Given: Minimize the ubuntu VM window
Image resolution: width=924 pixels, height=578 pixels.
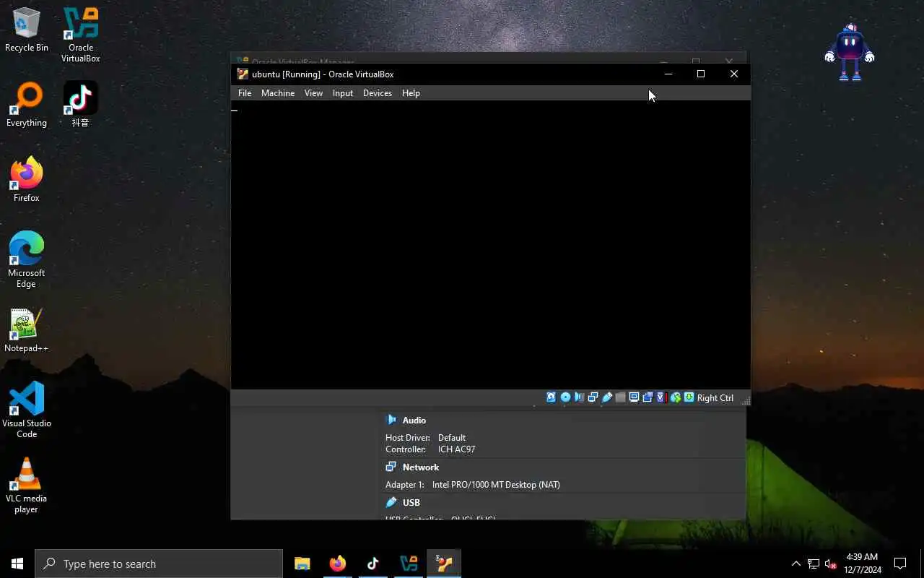Looking at the screenshot, I should click(668, 74).
